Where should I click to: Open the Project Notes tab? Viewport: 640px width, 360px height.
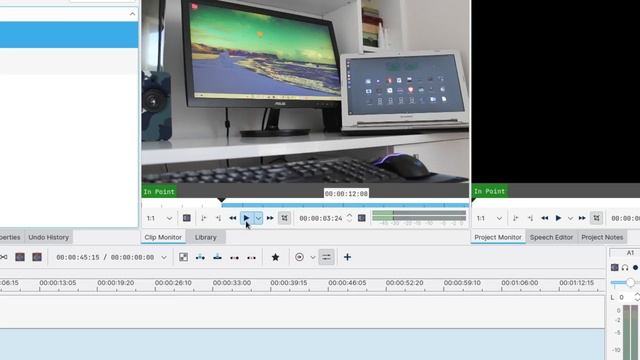602,237
